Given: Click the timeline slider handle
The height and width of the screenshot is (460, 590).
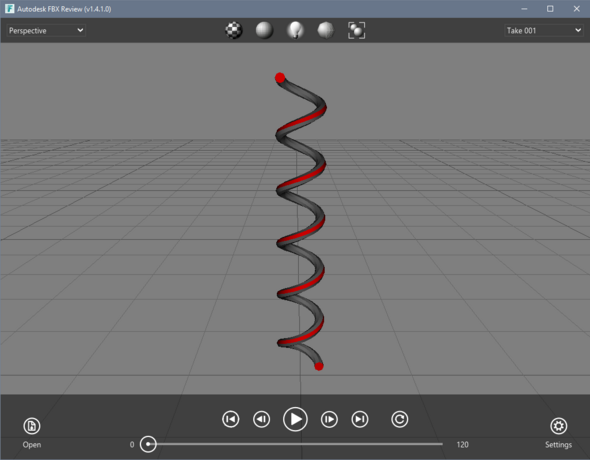Looking at the screenshot, I should 148,444.
